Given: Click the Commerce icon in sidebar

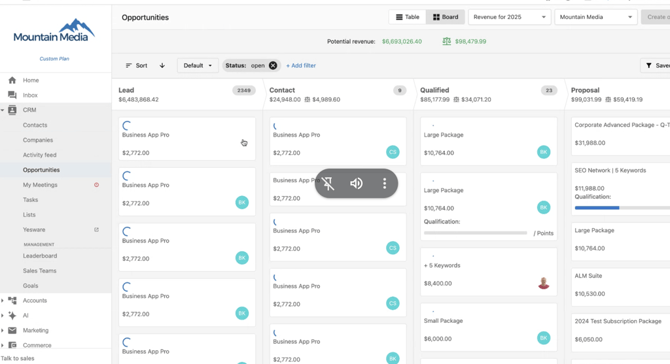Looking at the screenshot, I should [x=12, y=345].
